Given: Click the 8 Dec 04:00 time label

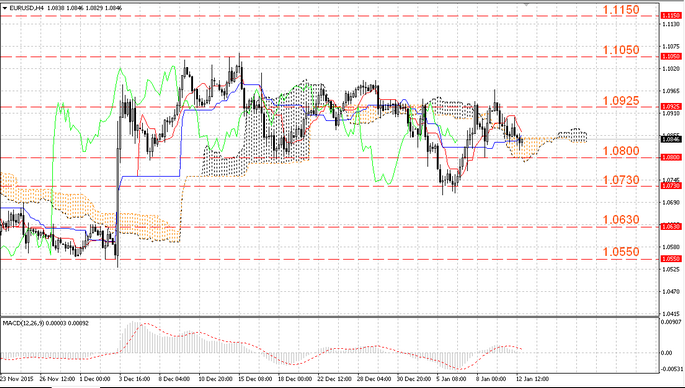Looking at the screenshot, I should pos(174,379).
